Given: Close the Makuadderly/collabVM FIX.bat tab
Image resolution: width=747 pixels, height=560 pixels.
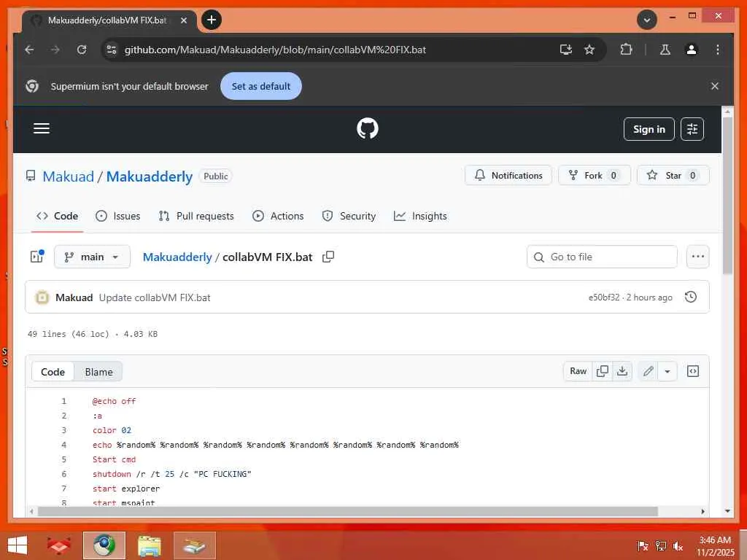Looking at the screenshot, I should coord(183,20).
